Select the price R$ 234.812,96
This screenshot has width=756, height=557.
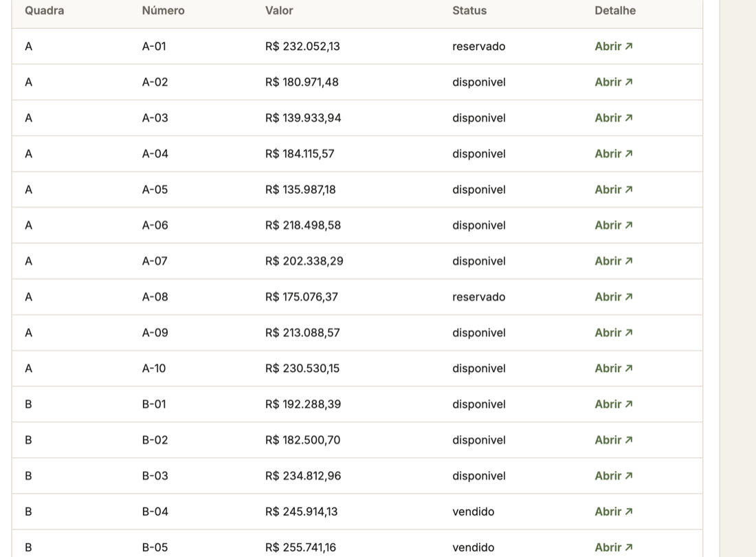(x=303, y=476)
